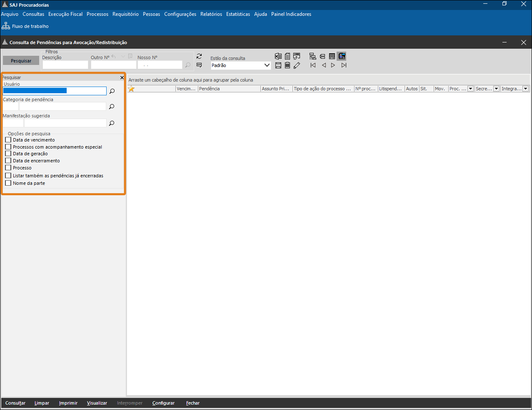Open the Estilo da consulta dropdown
Screen dimensions: 532x410
click(x=267, y=65)
